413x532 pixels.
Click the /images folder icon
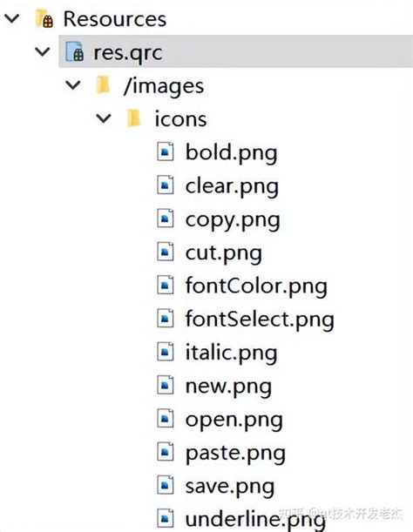pyautogui.click(x=103, y=84)
